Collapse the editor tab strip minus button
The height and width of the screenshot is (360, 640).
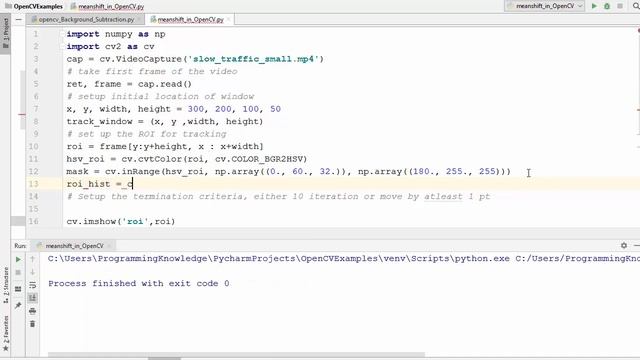(18, 19)
